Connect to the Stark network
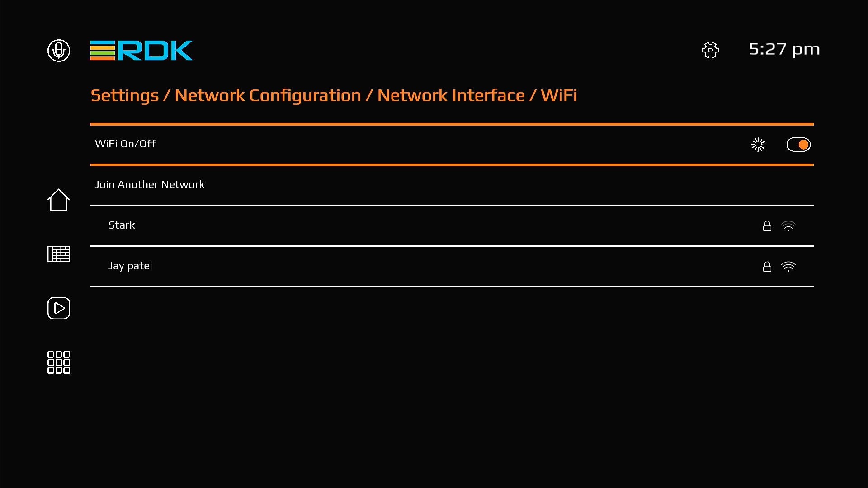 (x=122, y=225)
